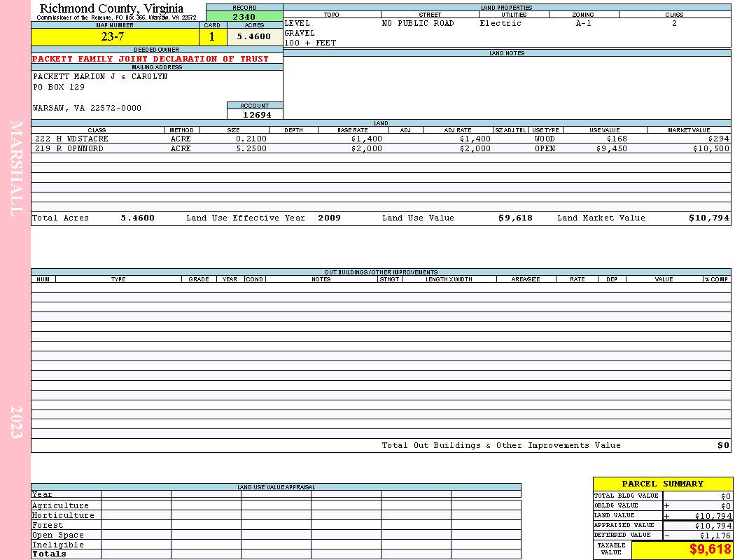Click the record number 2340
The image size is (735, 560).
click(x=244, y=16)
